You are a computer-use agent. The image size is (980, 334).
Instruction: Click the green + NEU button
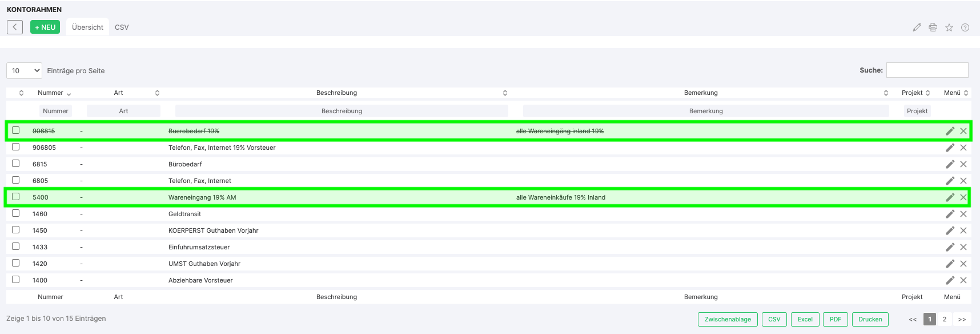click(x=45, y=27)
